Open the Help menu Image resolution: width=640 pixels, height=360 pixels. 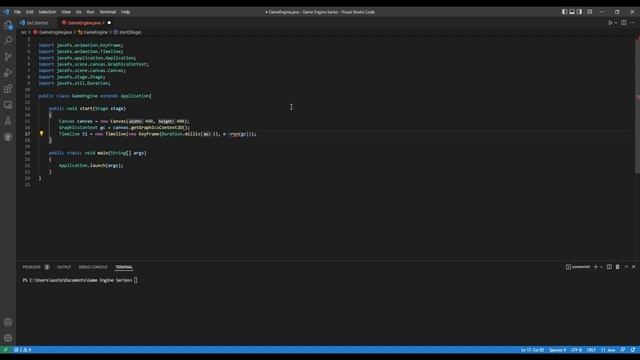(x=125, y=12)
